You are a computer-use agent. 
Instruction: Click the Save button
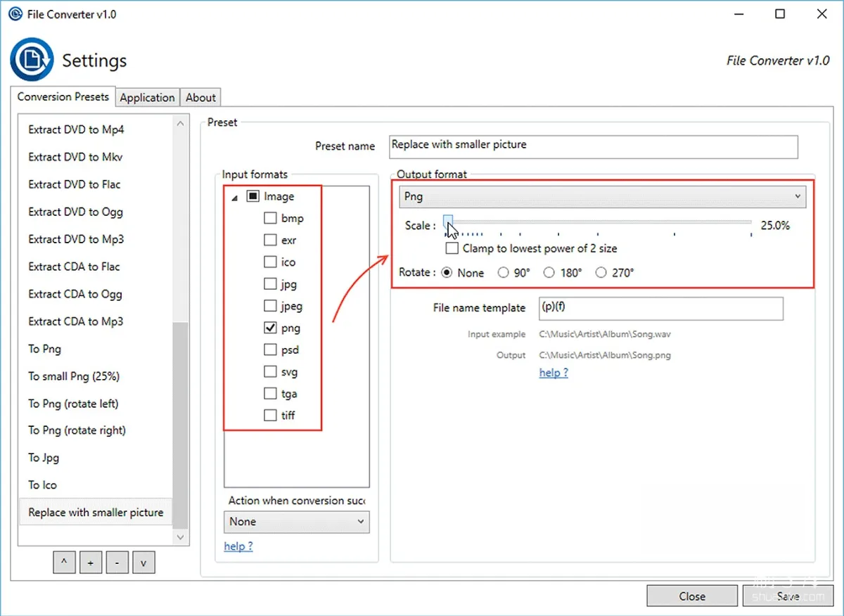[x=788, y=596]
